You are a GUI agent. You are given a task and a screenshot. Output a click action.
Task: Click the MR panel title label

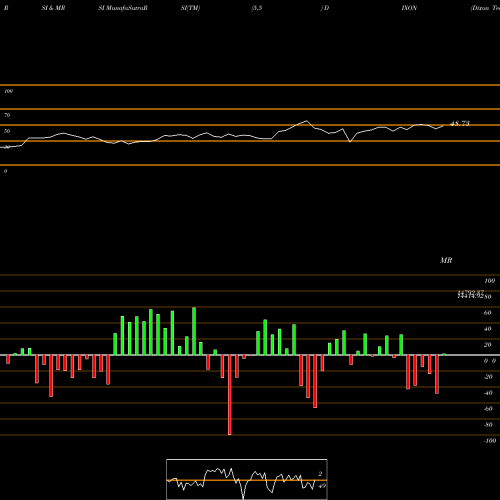pyautogui.click(x=446, y=260)
